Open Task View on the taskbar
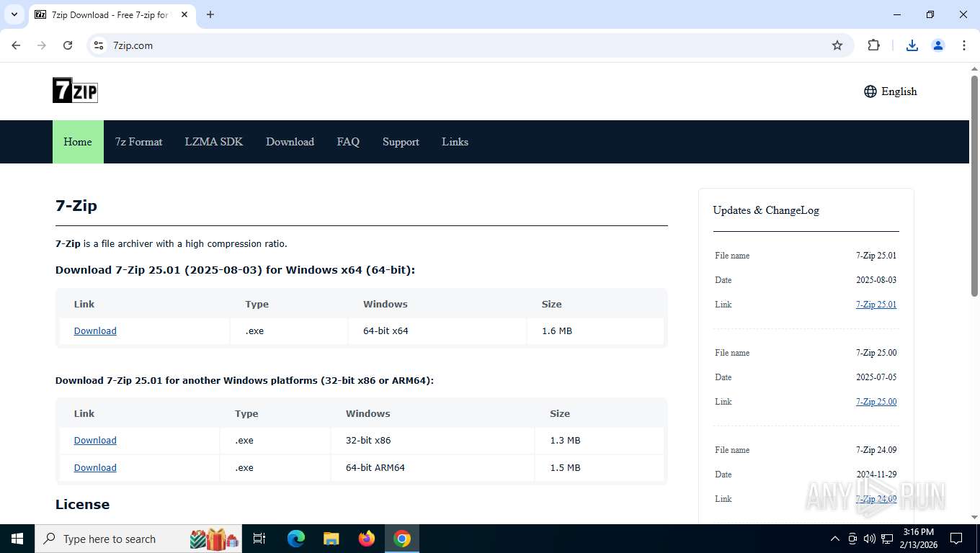The width and height of the screenshot is (980, 553). (x=259, y=539)
